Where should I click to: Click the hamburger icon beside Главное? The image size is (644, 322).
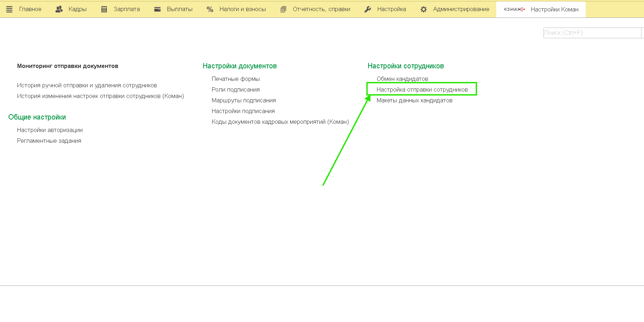tap(9, 9)
